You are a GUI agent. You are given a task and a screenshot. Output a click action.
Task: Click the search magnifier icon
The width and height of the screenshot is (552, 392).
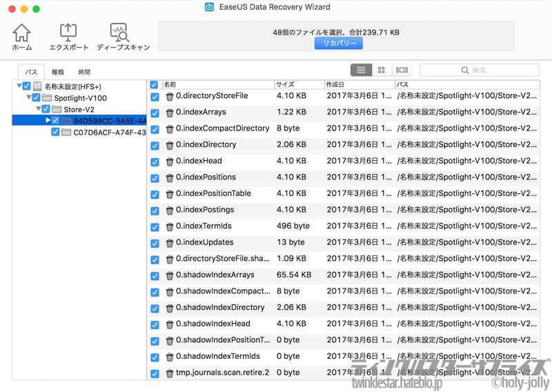pyautogui.click(x=465, y=70)
